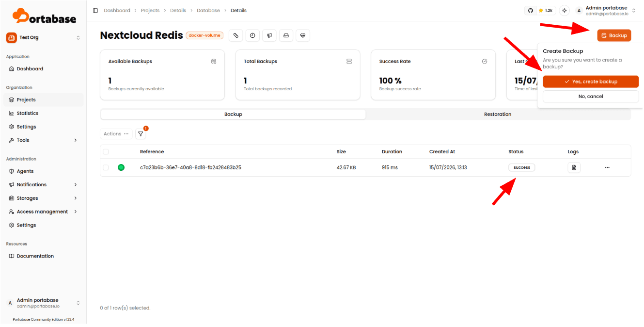The width and height of the screenshot is (644, 327).
Task: Open the megaphone notification icon beside title
Action: tap(269, 35)
